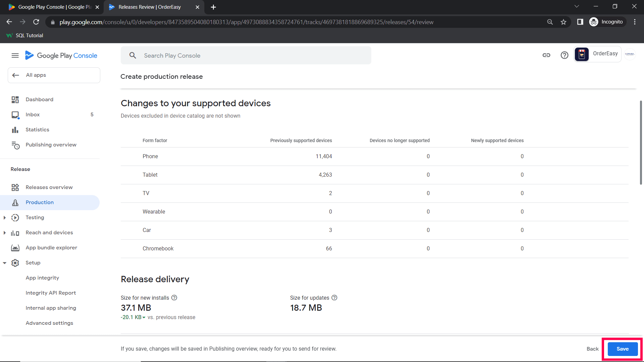Screen dimensions: 644x362
Task: Click the OrderEasy app icon
Action: coord(582,54)
